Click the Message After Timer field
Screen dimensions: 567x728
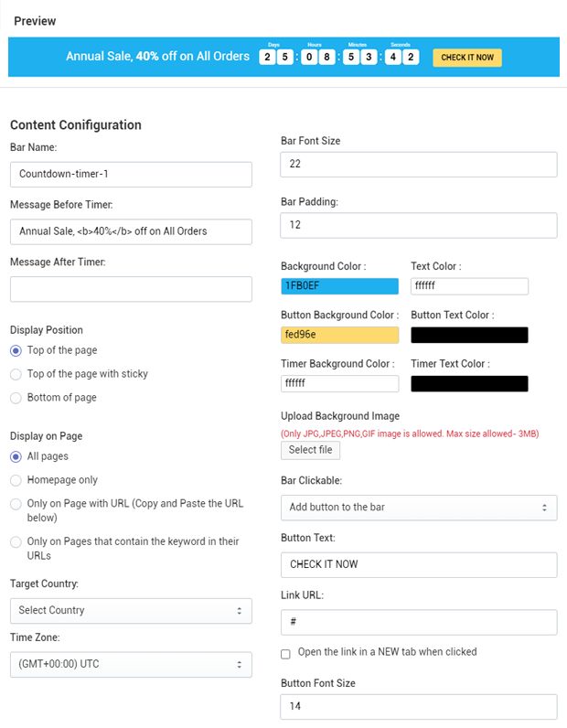131,289
